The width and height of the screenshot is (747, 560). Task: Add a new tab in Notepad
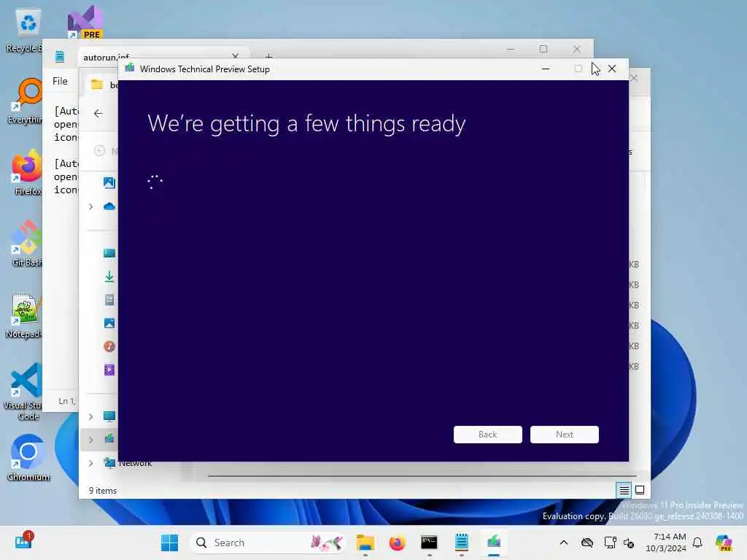tap(268, 56)
